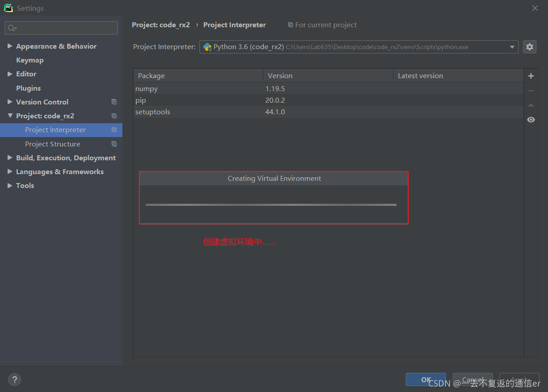Click the minus icon to uninstall package

coord(531,91)
